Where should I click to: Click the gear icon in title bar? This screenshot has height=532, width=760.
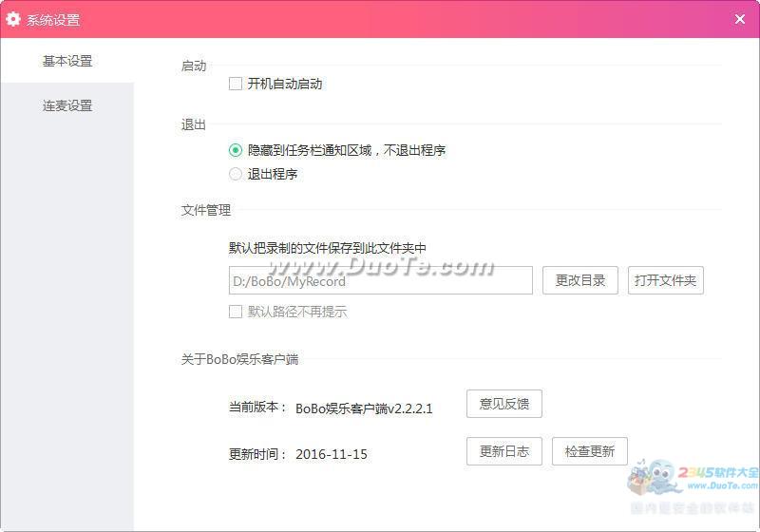[x=13, y=19]
